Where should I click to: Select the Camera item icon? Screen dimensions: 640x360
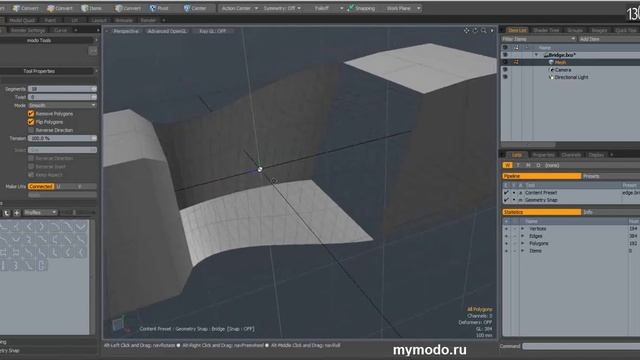(551, 70)
